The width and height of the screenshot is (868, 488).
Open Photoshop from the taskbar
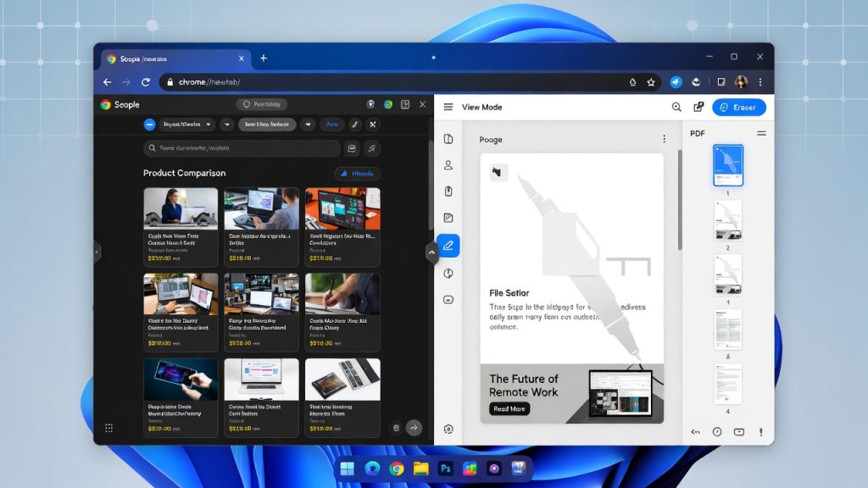tap(445, 469)
